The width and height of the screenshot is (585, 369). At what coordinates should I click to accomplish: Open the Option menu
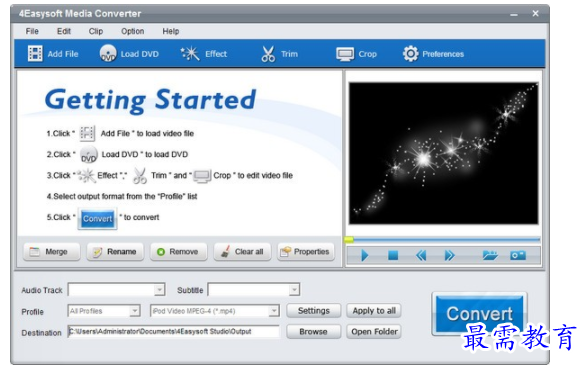coord(132,31)
